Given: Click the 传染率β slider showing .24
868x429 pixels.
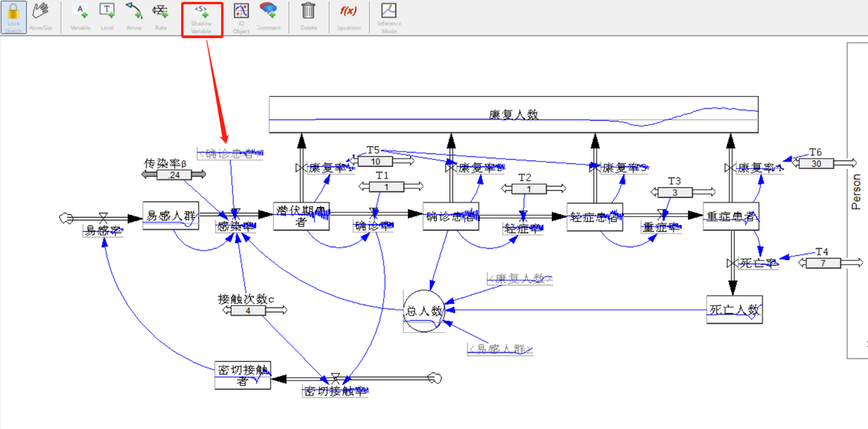Looking at the screenshot, I should click(x=174, y=175).
